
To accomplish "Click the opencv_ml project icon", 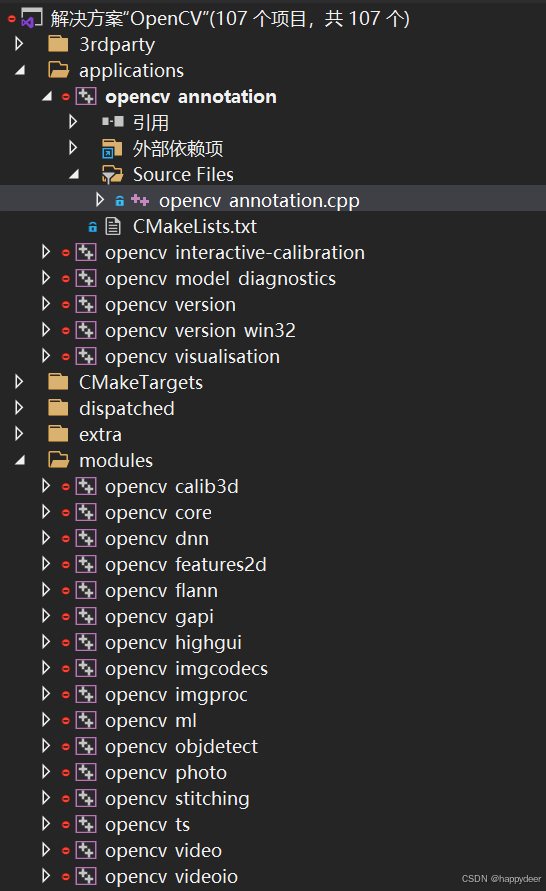I will 86,721.
